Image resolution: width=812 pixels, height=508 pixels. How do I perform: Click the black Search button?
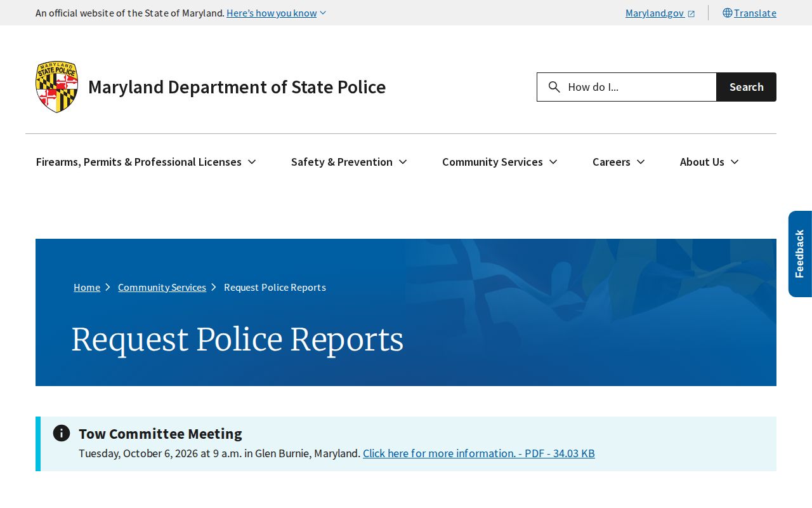coord(746,87)
